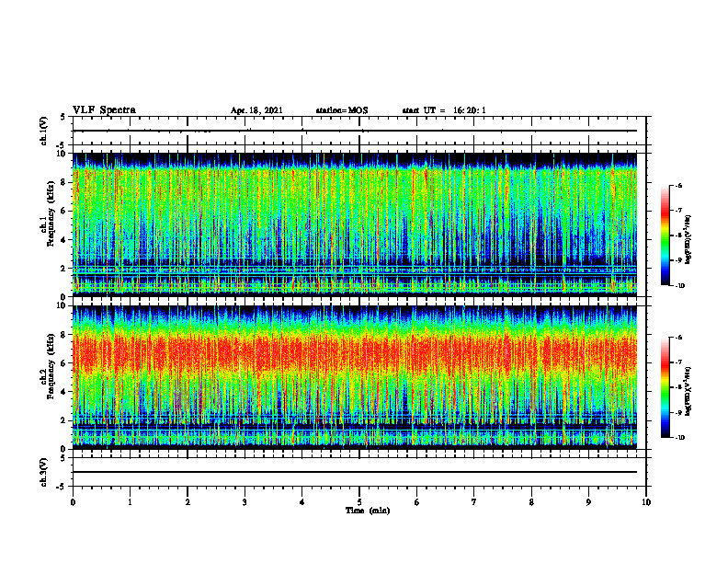The width and height of the screenshot is (728, 563).
Task: Click time axis tick label "10"
Action: click(x=646, y=502)
